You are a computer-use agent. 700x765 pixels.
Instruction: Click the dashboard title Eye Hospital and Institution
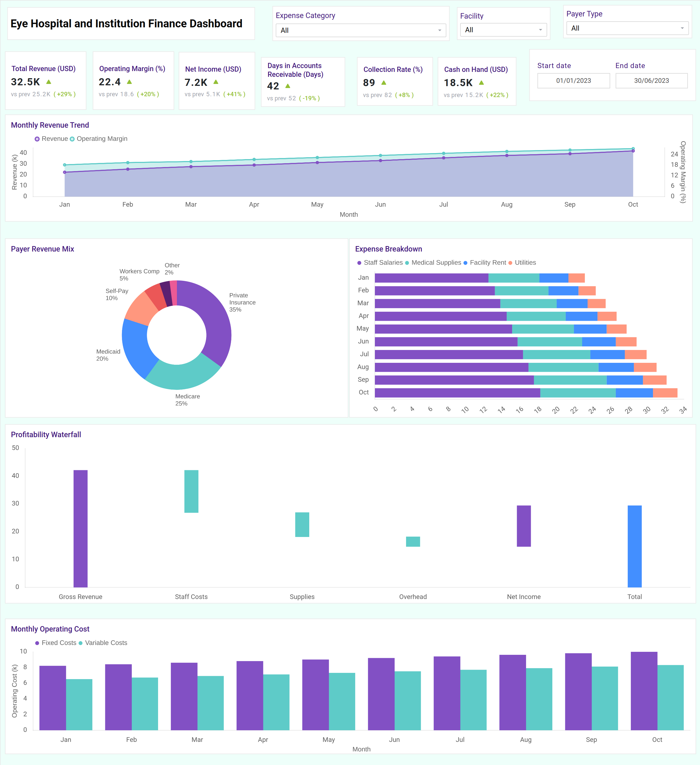pyautogui.click(x=126, y=24)
